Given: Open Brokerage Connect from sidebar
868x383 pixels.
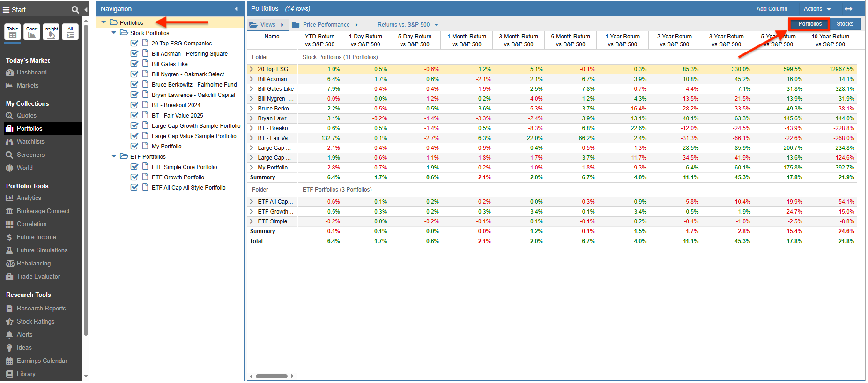Looking at the screenshot, I should coord(43,211).
